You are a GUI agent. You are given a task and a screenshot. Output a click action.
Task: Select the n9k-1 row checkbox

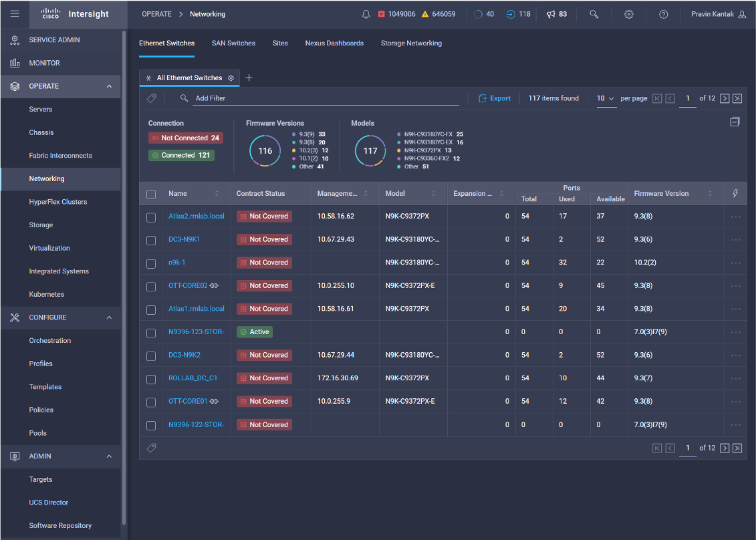coord(151,263)
